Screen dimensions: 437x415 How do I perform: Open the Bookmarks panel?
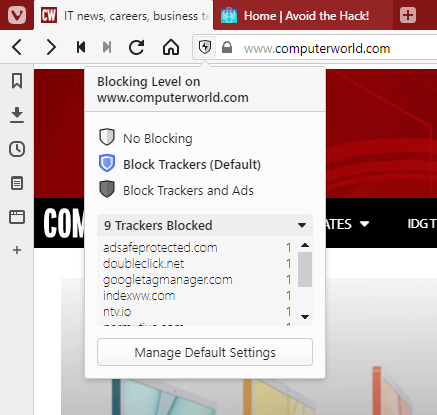[17, 81]
